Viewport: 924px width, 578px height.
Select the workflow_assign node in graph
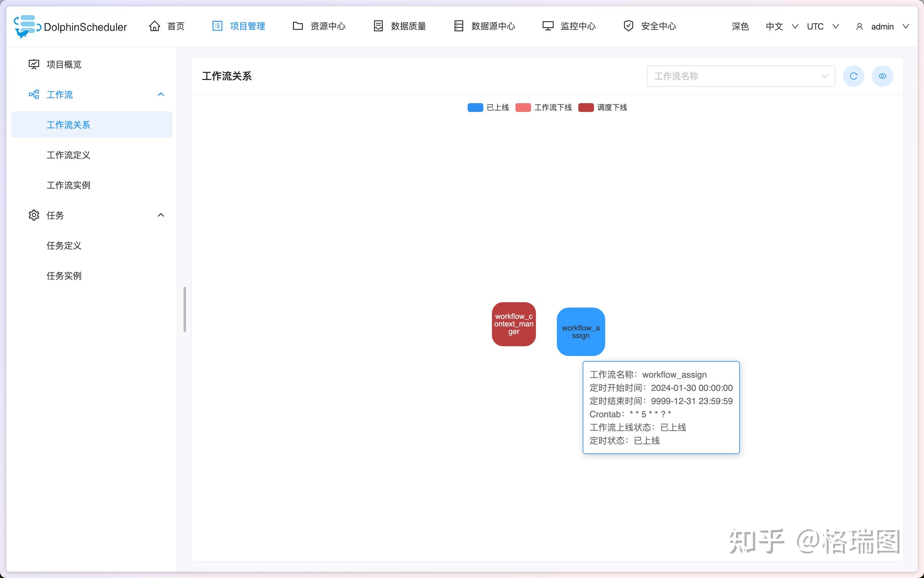tap(580, 331)
